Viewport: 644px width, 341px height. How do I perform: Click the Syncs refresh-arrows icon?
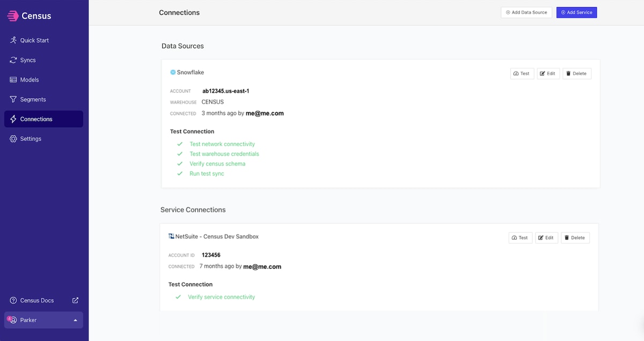[x=13, y=60]
